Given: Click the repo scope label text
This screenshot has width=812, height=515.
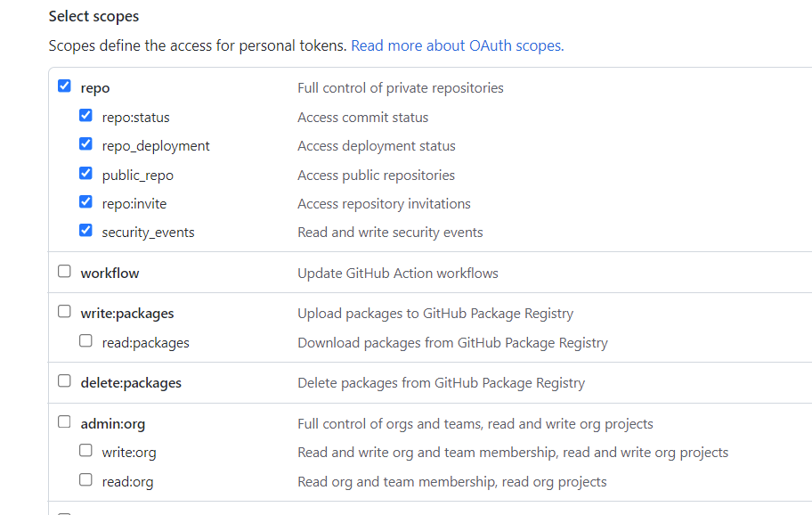Looking at the screenshot, I should 94,87.
